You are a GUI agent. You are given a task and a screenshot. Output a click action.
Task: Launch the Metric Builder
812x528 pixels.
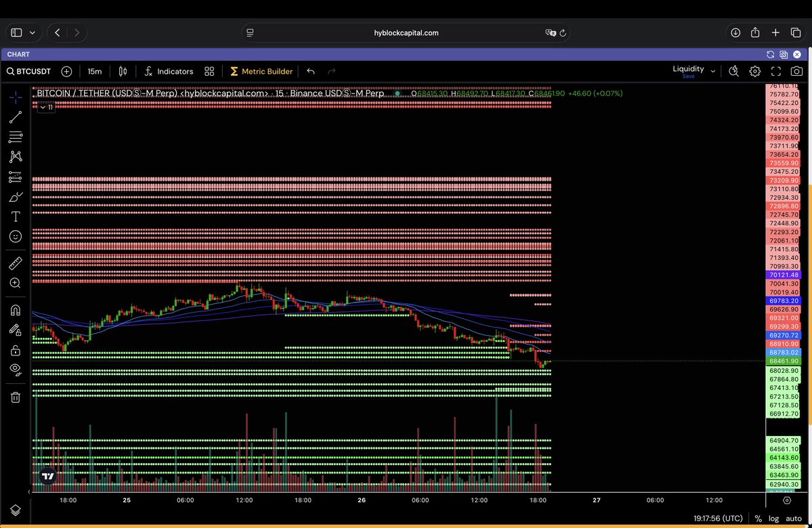tap(261, 72)
